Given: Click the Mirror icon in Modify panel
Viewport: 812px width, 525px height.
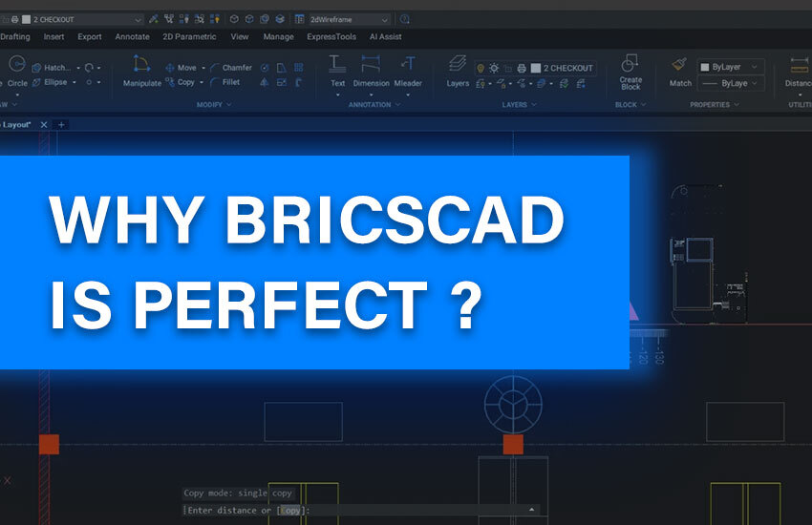Looking at the screenshot, I should click(264, 82).
